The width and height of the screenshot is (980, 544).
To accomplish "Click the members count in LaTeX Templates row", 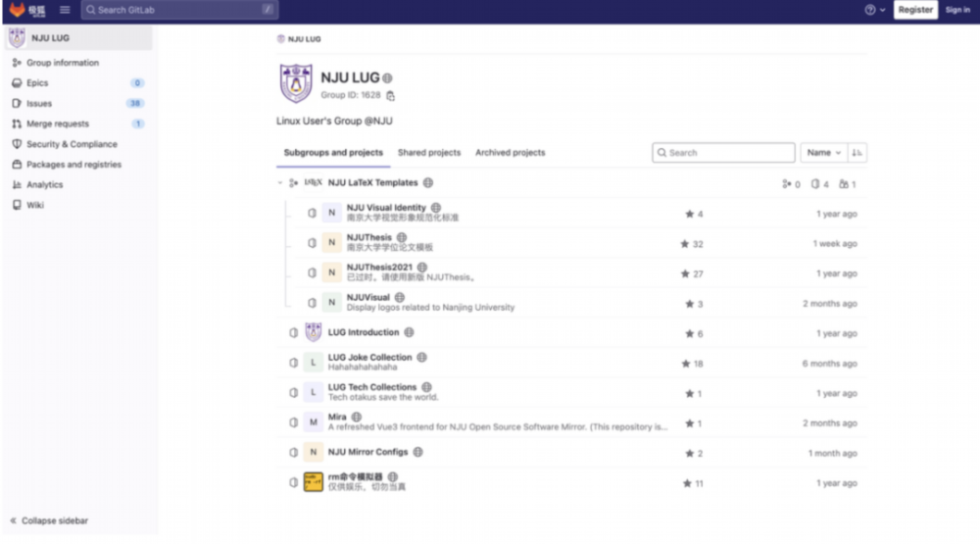I will [x=848, y=184].
